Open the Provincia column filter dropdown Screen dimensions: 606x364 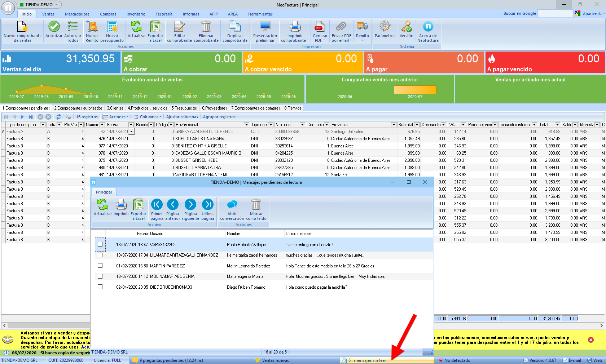point(394,125)
